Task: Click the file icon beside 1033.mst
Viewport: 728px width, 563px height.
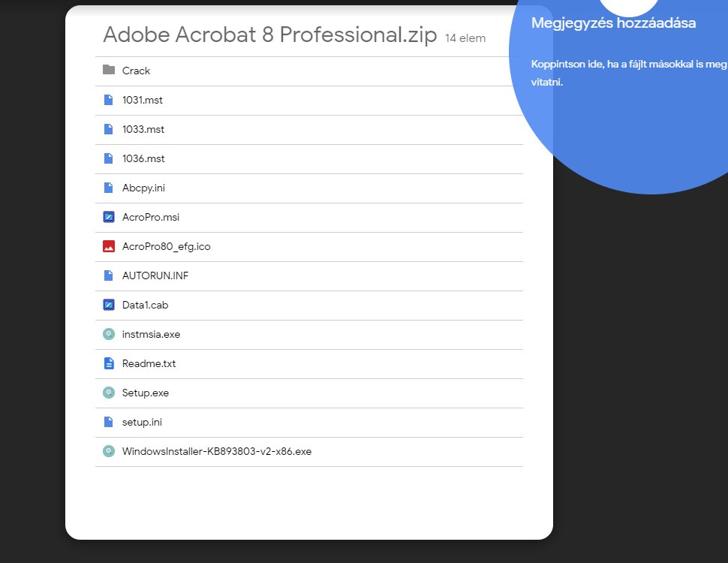Action: pos(108,129)
